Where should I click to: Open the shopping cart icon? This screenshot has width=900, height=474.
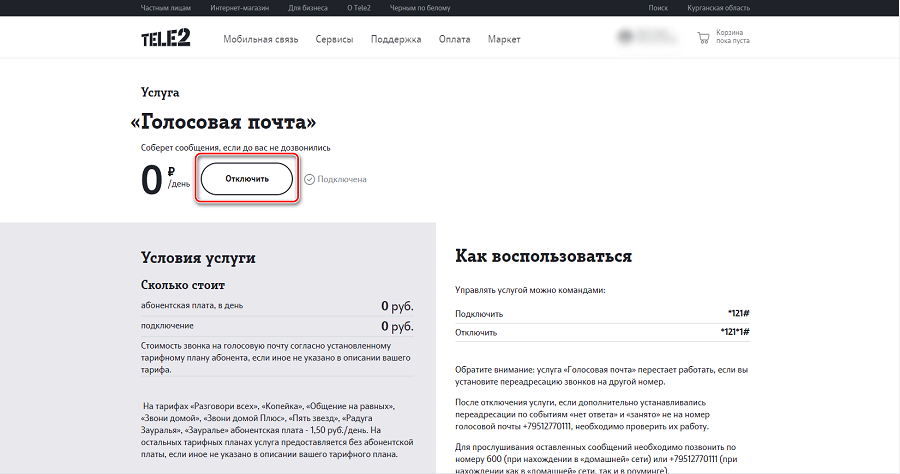click(703, 38)
